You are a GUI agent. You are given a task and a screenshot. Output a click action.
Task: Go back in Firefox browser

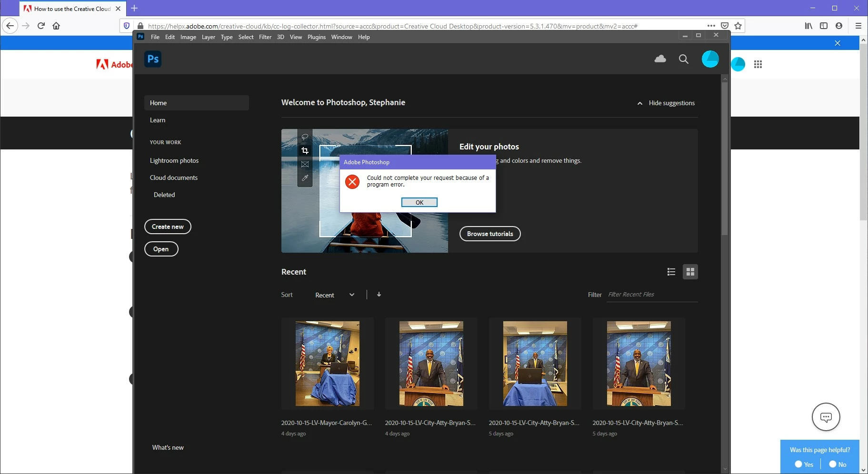point(10,26)
